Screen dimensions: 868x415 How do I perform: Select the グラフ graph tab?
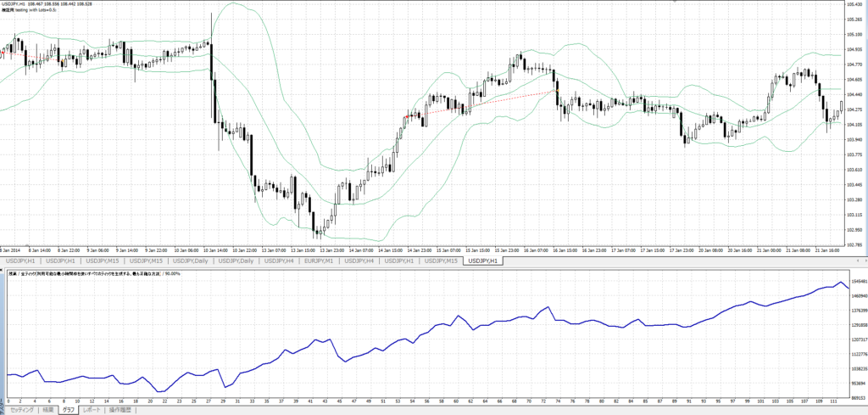tap(70, 410)
